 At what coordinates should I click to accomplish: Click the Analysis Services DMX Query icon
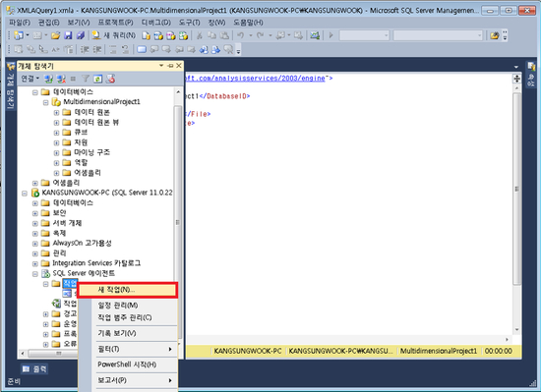[171, 35]
